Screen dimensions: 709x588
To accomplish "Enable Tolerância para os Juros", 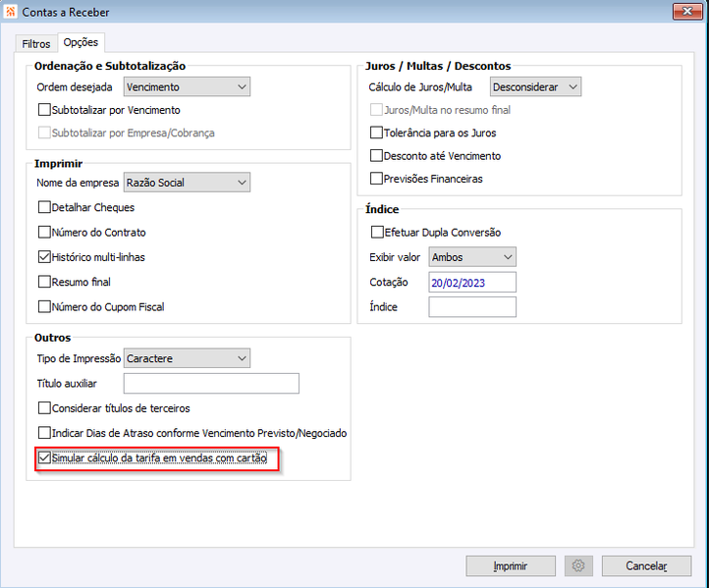I will click(377, 133).
